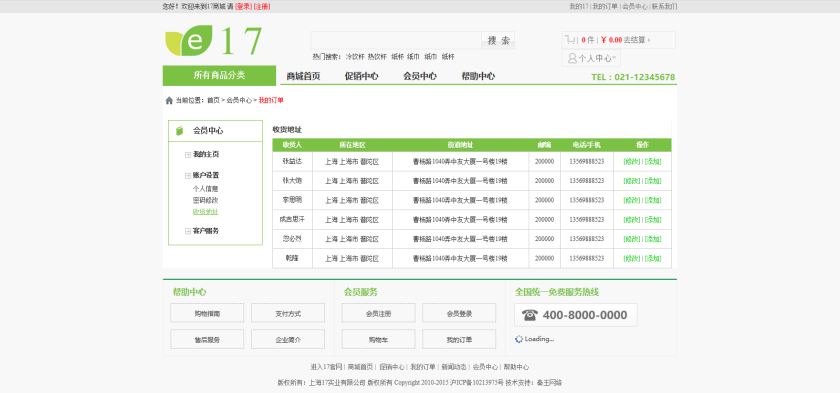Expand the 我的主页 tree node
The height and width of the screenshot is (393, 840).
coord(188,155)
